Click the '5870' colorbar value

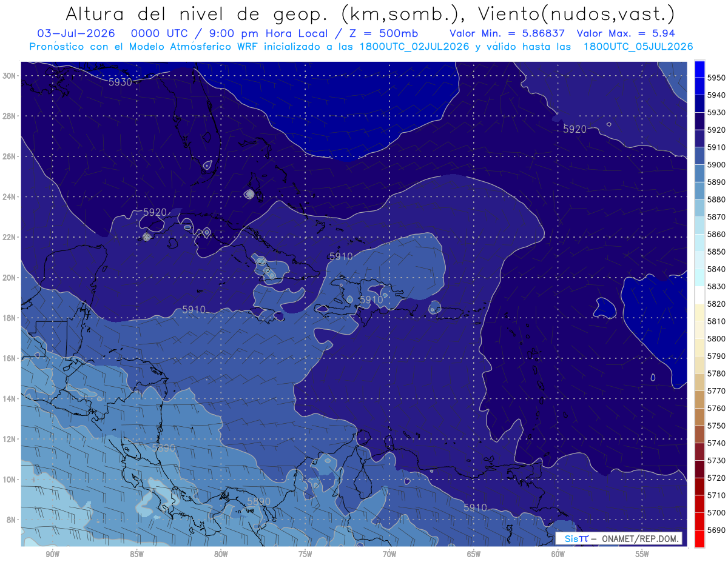[x=716, y=216]
